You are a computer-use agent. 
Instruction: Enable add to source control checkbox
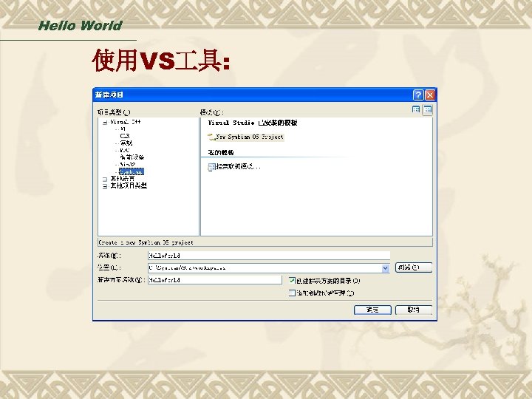(292, 293)
